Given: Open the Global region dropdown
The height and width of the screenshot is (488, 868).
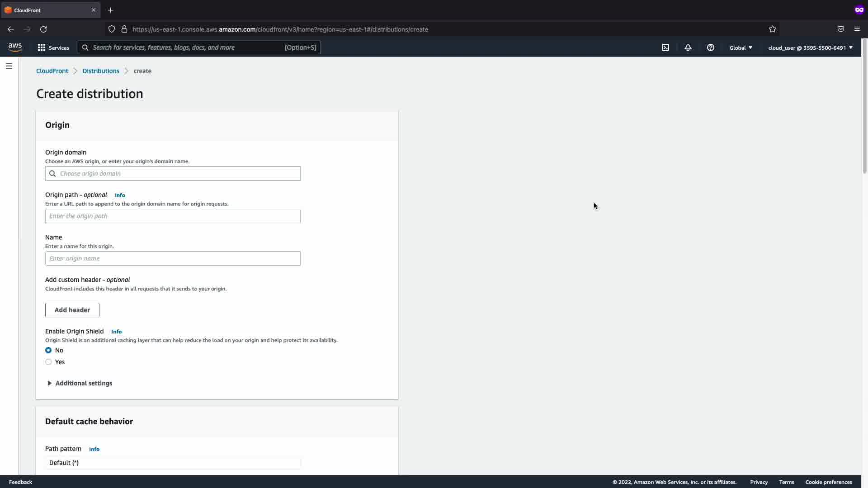Looking at the screenshot, I should (741, 47).
